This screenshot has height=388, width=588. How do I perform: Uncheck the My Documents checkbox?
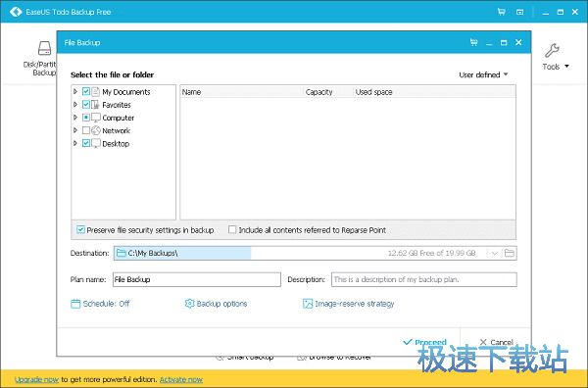tap(86, 91)
